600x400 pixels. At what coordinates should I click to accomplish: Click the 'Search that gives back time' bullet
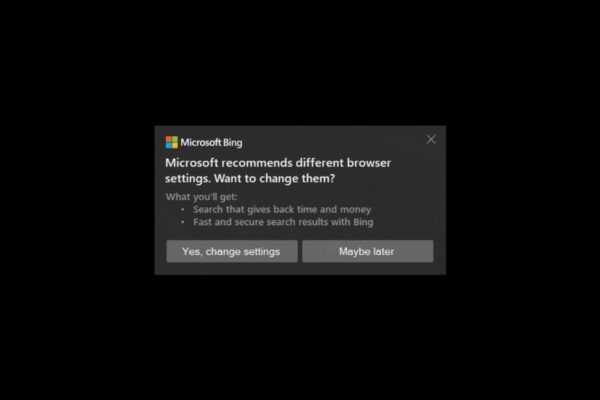click(282, 209)
